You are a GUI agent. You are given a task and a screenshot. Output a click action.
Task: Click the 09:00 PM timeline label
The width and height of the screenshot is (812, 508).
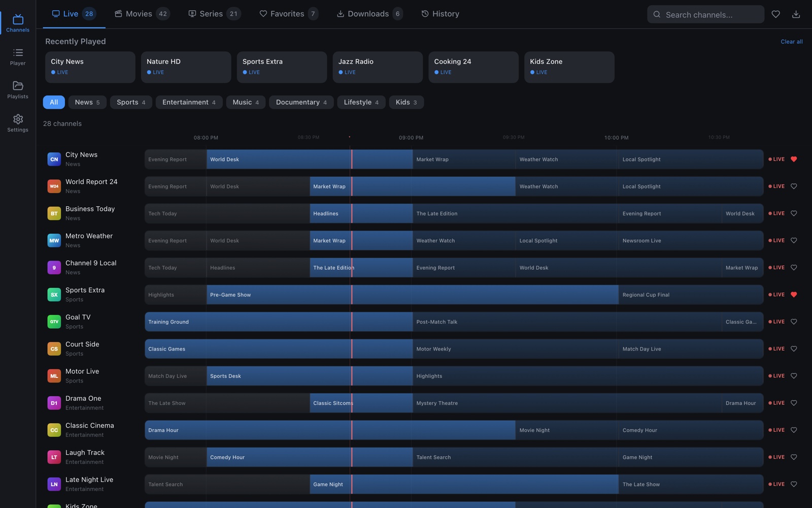[411, 138]
